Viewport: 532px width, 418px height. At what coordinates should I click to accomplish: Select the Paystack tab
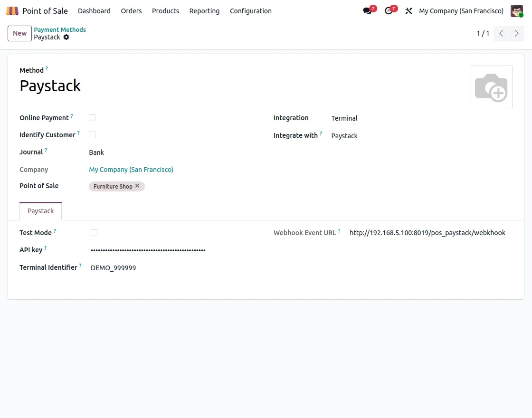coord(40,211)
